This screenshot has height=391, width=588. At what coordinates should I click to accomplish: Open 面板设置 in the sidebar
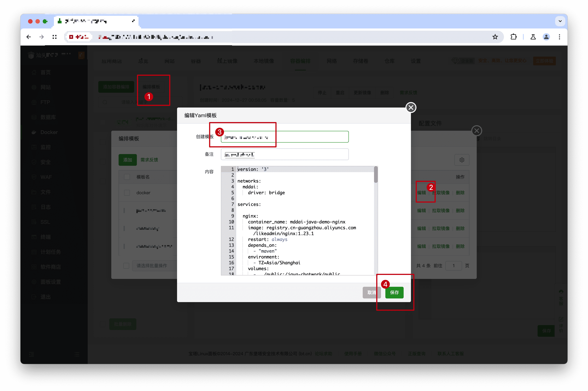(x=50, y=282)
